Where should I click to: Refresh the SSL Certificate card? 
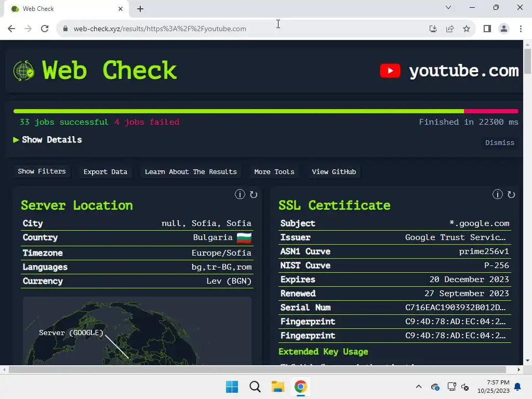pyautogui.click(x=511, y=194)
